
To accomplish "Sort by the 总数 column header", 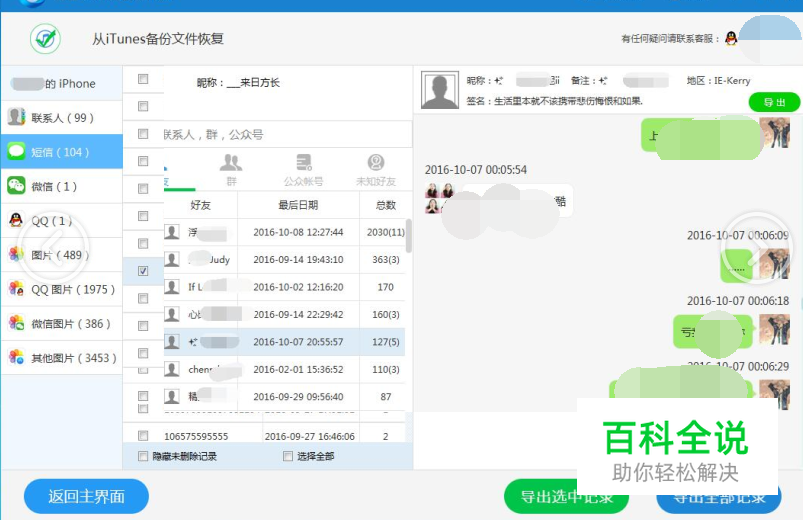I will point(386,205).
